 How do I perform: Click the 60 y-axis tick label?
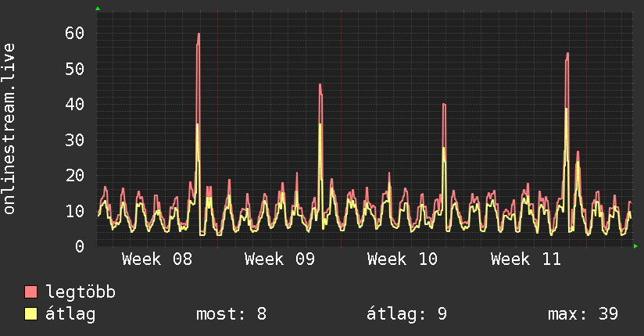click(75, 34)
